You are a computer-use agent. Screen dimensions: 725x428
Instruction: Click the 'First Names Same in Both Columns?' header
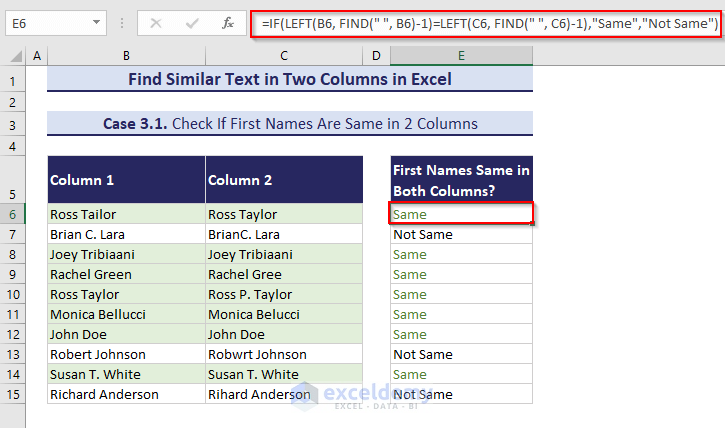coord(461,180)
